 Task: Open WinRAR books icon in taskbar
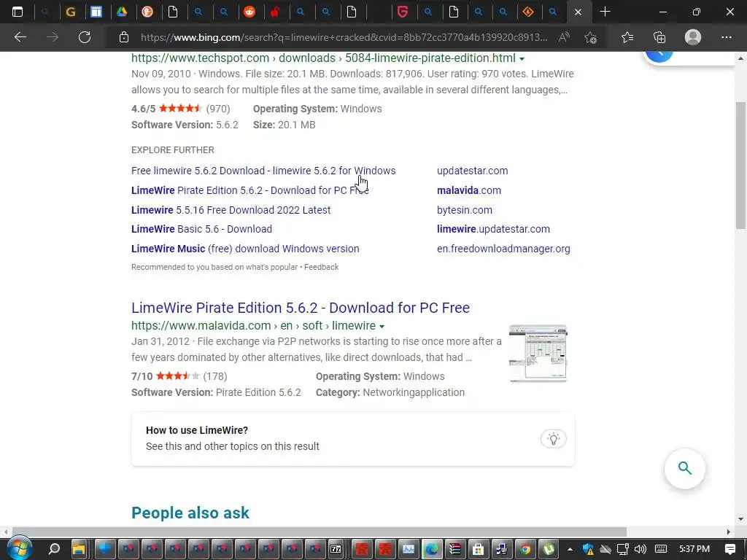[455, 549]
